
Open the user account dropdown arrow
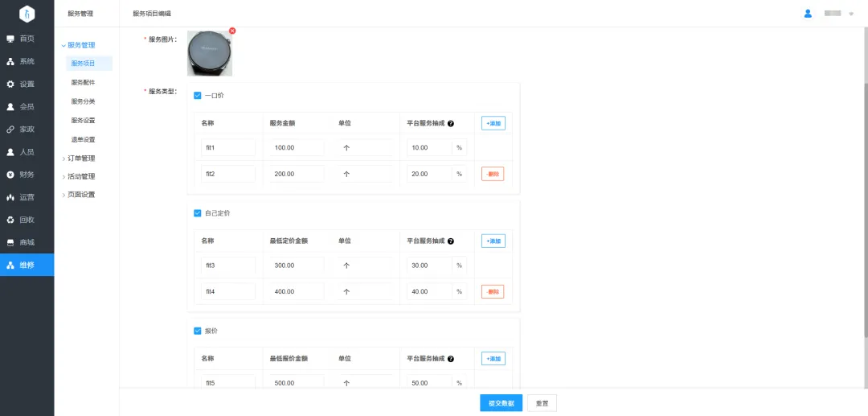point(851,14)
